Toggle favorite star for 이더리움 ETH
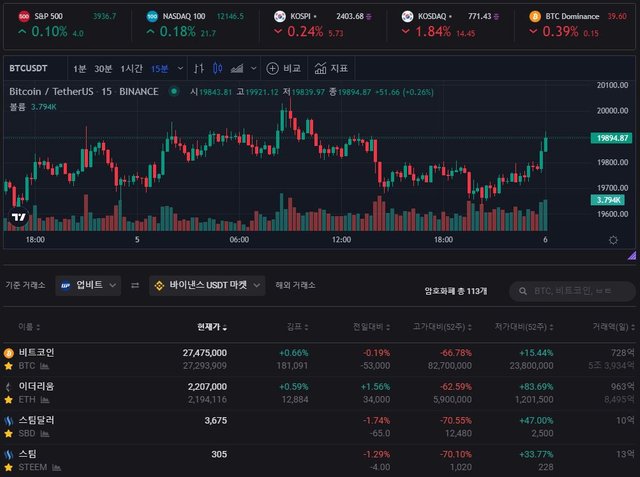Image resolution: width=640 pixels, height=477 pixels. [9, 399]
